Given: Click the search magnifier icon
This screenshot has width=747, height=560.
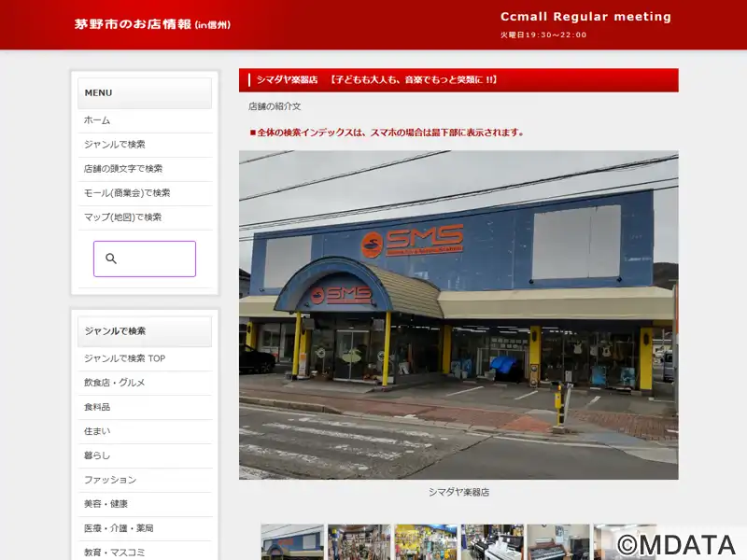Looking at the screenshot, I should (111, 259).
